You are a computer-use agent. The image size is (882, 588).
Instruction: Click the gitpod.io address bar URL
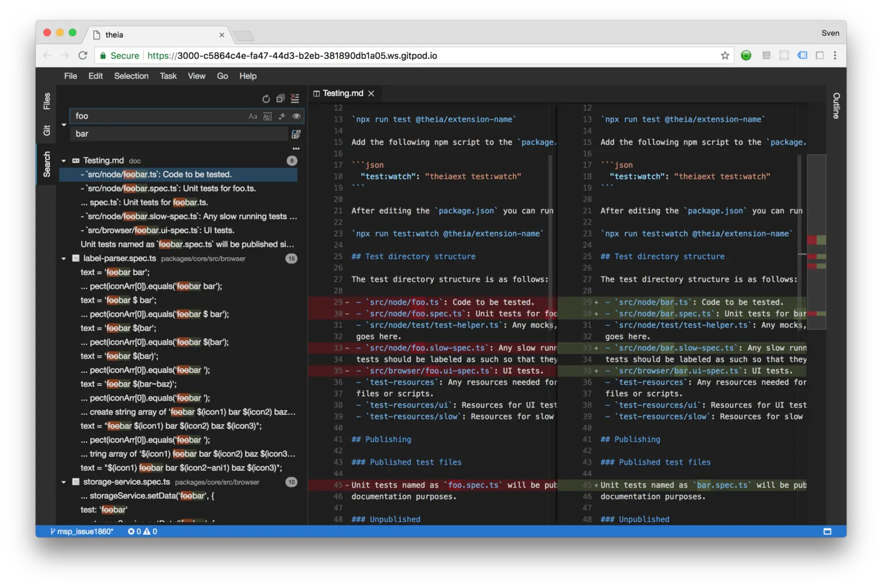292,56
